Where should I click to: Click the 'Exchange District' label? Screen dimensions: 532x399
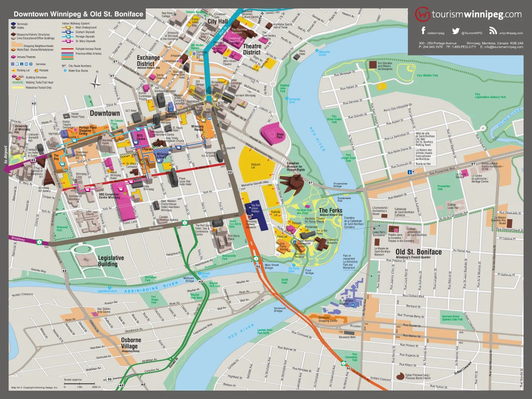tap(148, 60)
